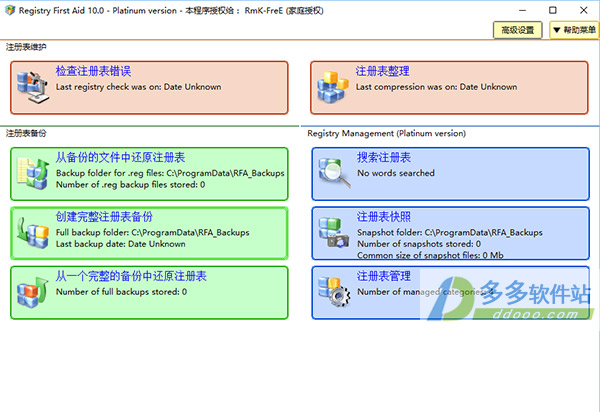The height and width of the screenshot is (412, 600).
Task: Maximize the Registry First Aid window
Action: coord(553,10)
